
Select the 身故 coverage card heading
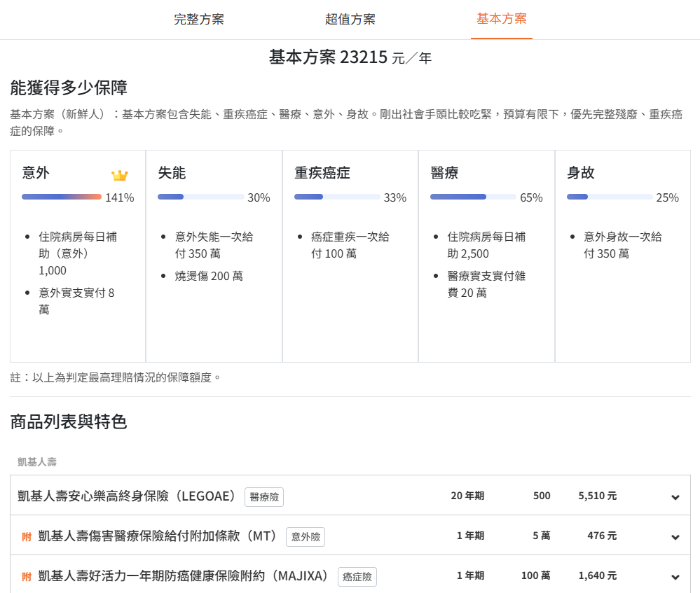[x=581, y=173]
